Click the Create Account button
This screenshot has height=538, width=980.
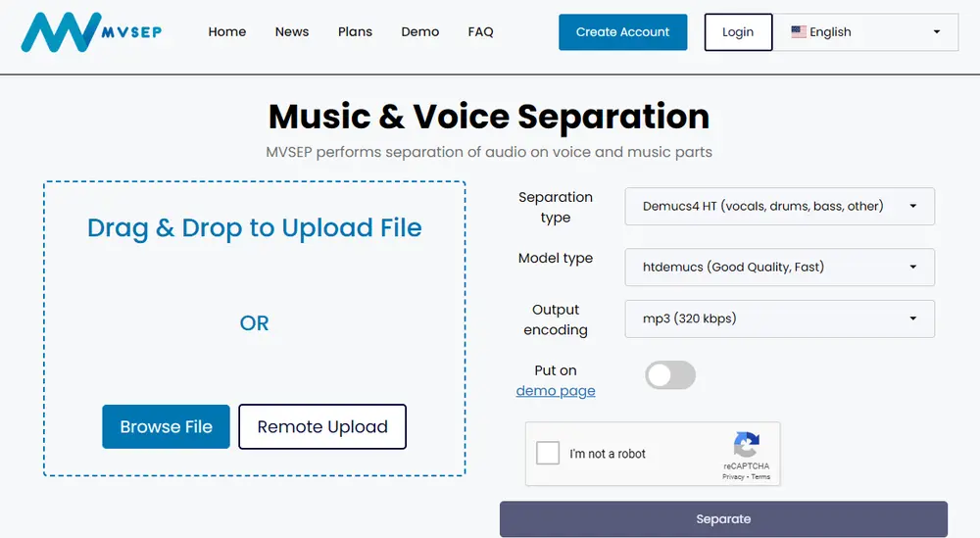click(622, 32)
